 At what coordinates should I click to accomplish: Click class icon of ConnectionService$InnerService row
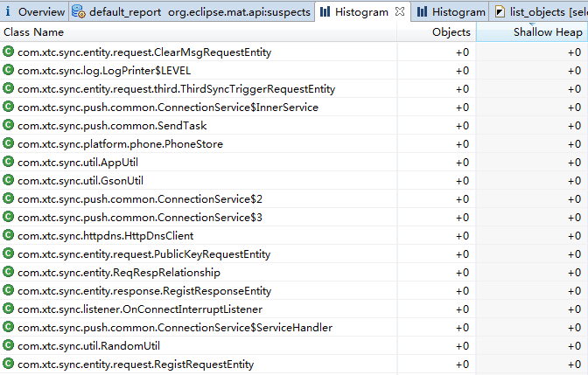pos(8,107)
